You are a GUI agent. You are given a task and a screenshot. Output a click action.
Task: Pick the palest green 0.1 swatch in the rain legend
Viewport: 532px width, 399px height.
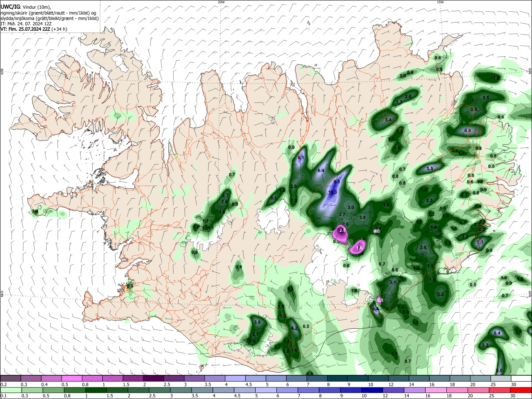click(10, 390)
